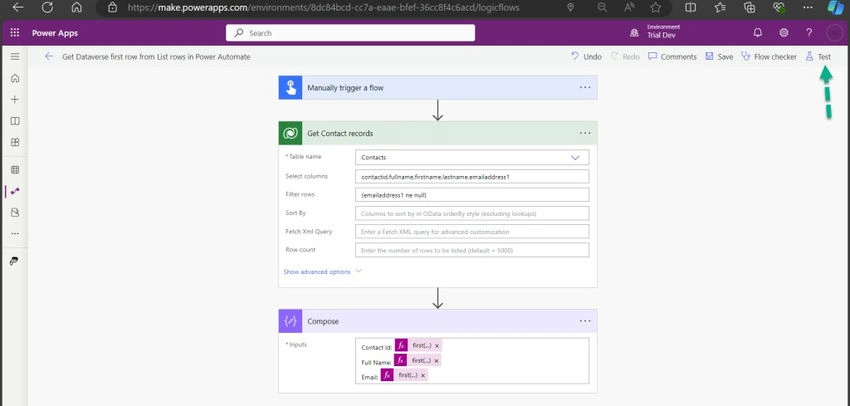Open browser split screen view
The image size is (850, 406).
pyautogui.click(x=691, y=8)
